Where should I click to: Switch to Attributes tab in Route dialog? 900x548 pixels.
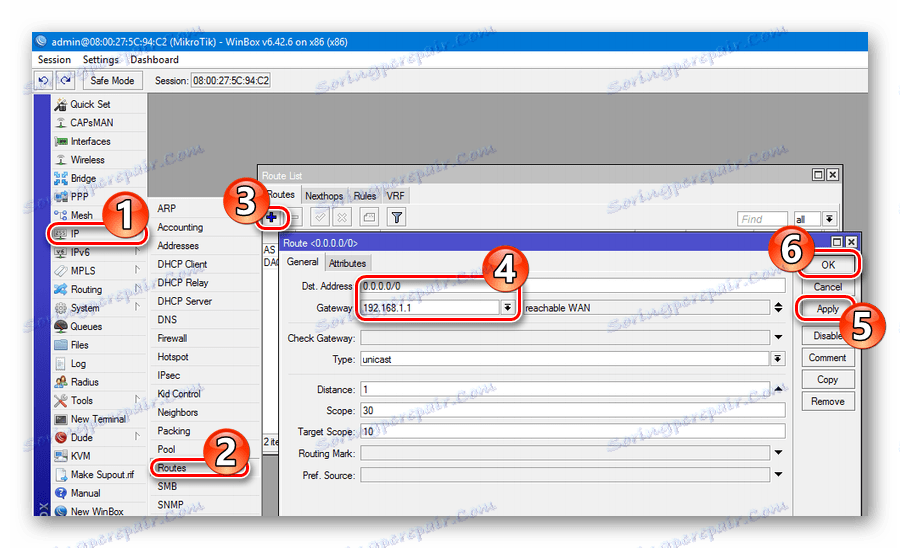[x=347, y=263]
